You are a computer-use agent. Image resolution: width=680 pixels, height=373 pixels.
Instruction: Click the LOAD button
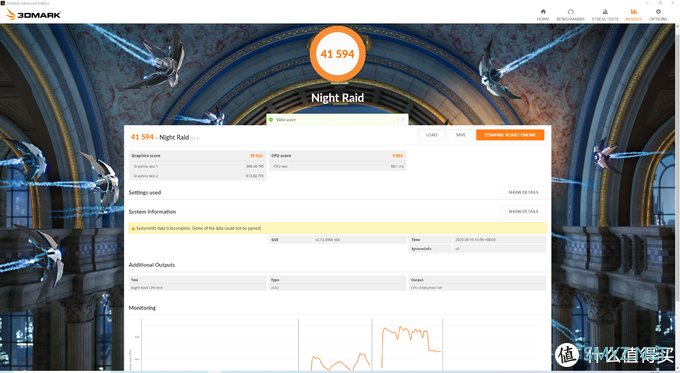tap(432, 135)
